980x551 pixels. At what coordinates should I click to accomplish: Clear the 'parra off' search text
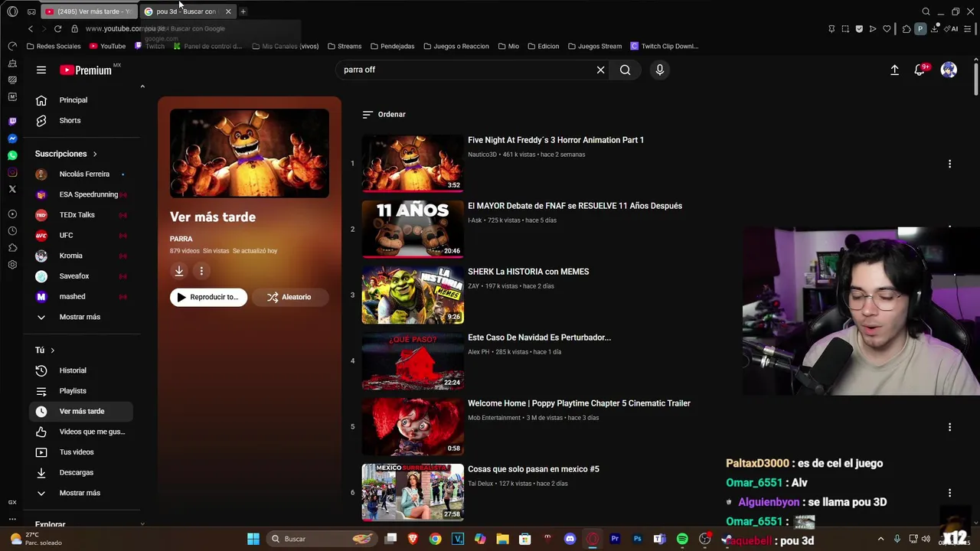[600, 70]
